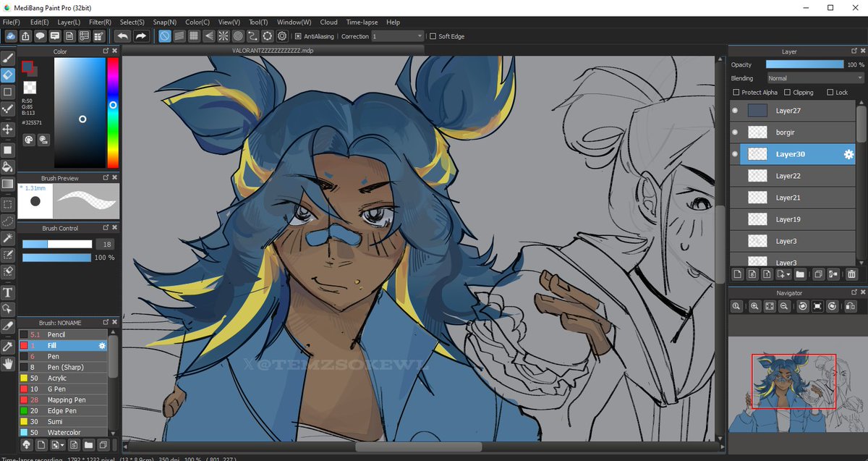Select the G Pen brush
868x461 pixels.
62,389
